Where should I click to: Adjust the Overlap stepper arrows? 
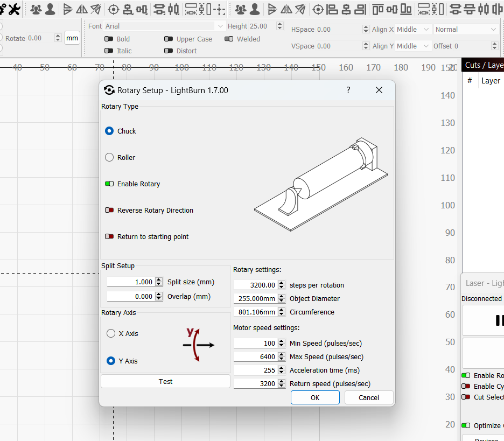tap(159, 296)
